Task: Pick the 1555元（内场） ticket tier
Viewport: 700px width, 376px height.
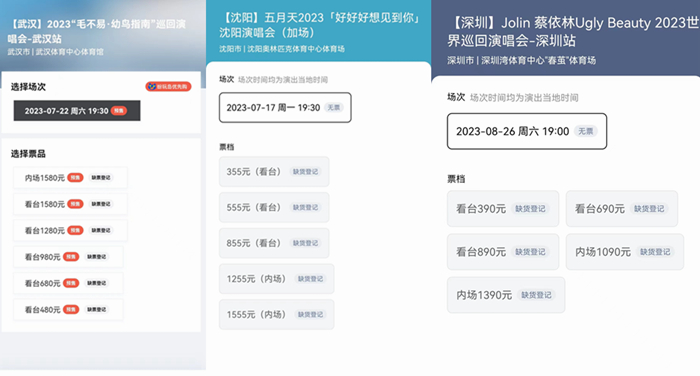Action: [276, 314]
